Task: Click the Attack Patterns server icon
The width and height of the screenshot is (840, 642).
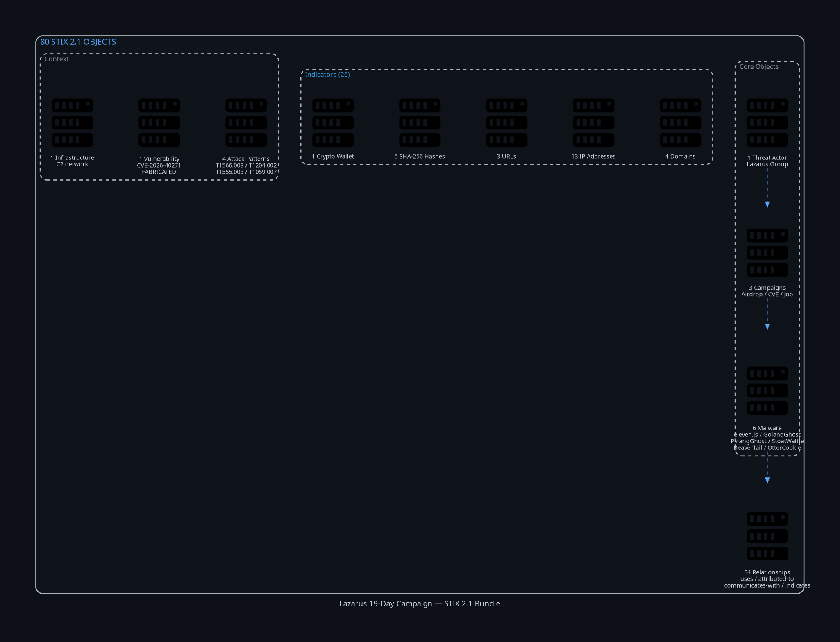Action: tap(246, 123)
